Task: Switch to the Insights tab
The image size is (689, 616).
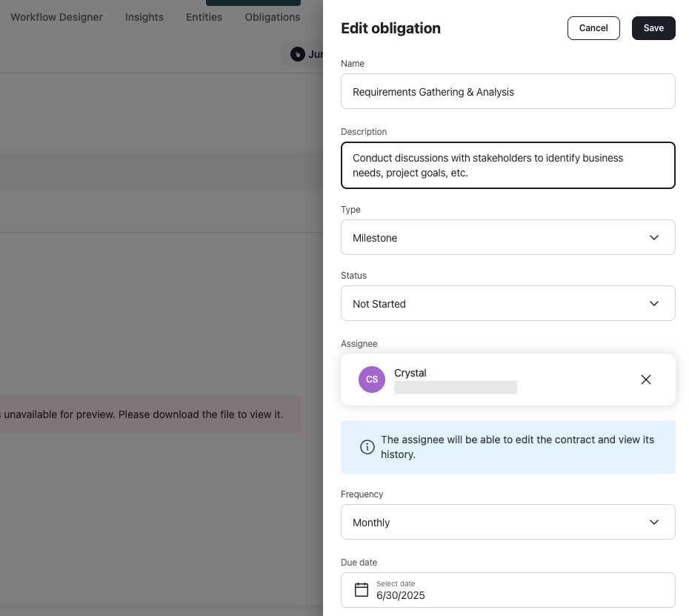Action: click(144, 17)
